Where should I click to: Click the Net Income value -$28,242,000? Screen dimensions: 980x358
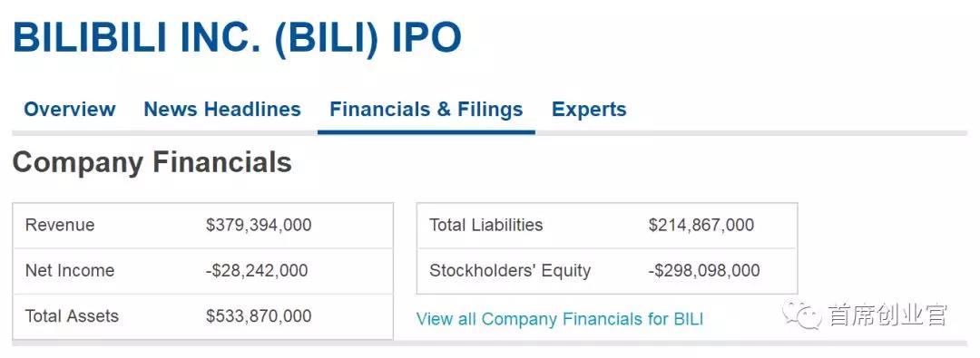pyautogui.click(x=257, y=270)
